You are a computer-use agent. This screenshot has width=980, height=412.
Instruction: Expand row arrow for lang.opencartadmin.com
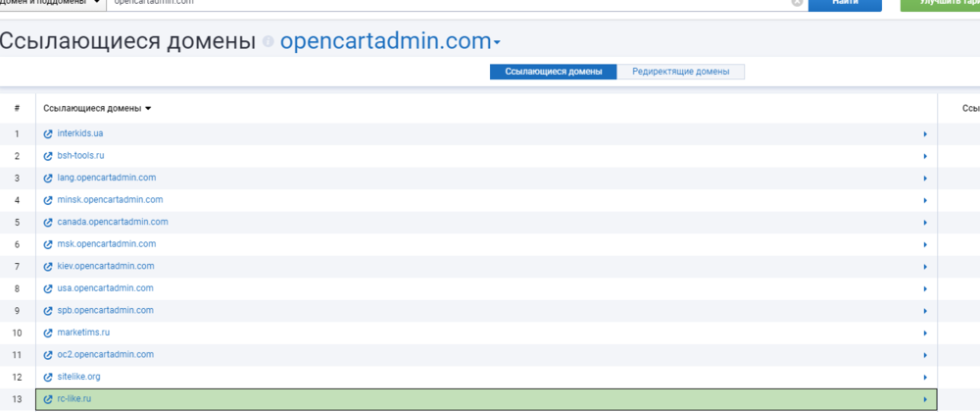point(924,178)
